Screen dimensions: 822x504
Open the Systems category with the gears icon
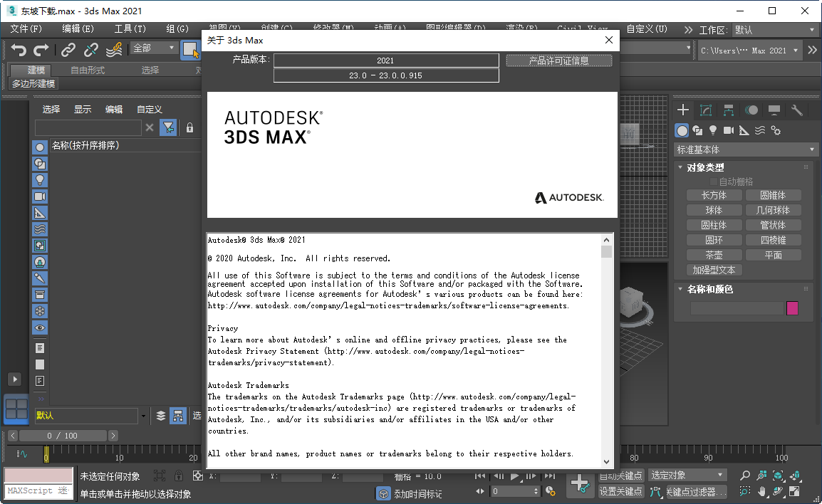coord(776,130)
